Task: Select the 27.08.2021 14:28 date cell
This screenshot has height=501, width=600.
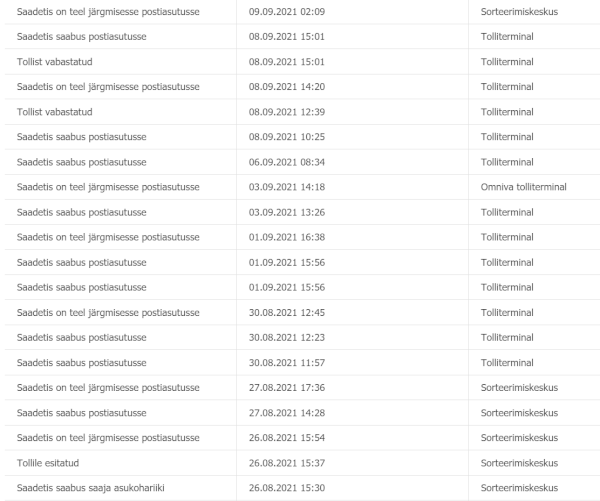Action: pyautogui.click(x=287, y=413)
